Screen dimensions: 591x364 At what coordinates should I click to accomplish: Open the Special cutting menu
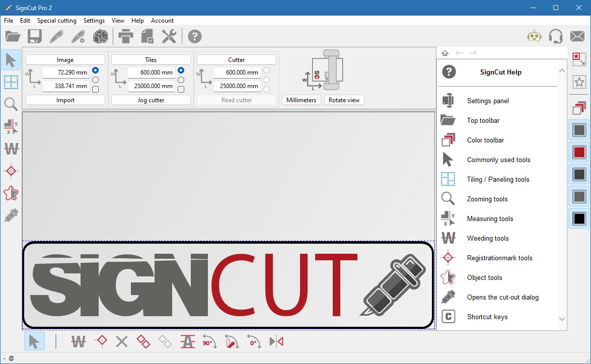pos(56,20)
